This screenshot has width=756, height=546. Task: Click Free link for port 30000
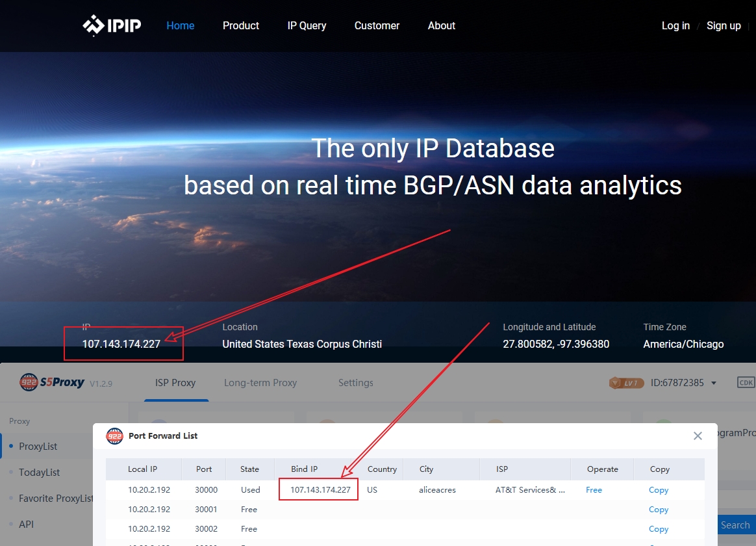(594, 490)
